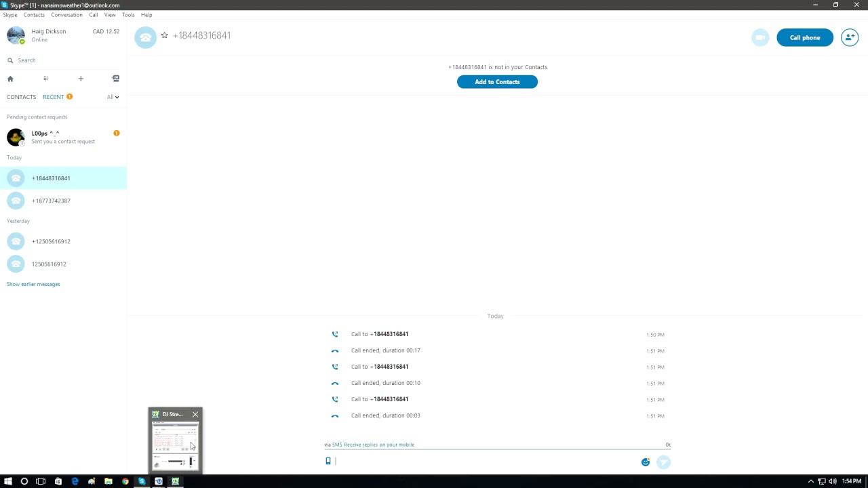Click the DJ Streamer taskbar preview thumbnail
The height and width of the screenshot is (488, 868).
click(x=175, y=445)
